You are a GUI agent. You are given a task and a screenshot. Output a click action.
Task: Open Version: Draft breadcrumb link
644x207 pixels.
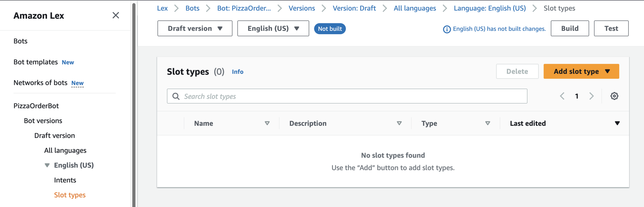(x=354, y=8)
